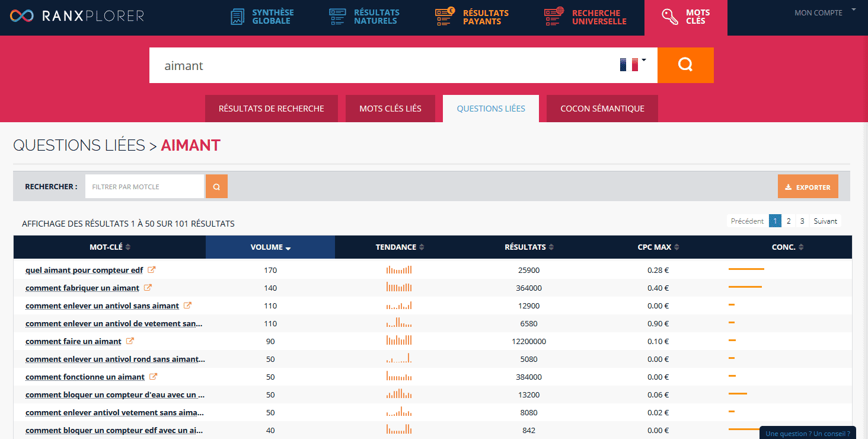Click trend sparkline for 'comment faire un aimant'

pyautogui.click(x=399, y=341)
